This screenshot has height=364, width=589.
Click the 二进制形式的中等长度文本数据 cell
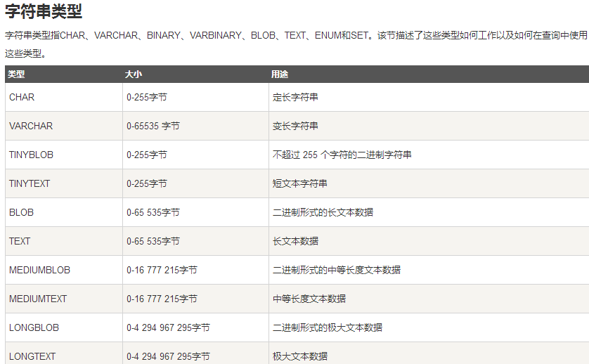pyautogui.click(x=429, y=270)
